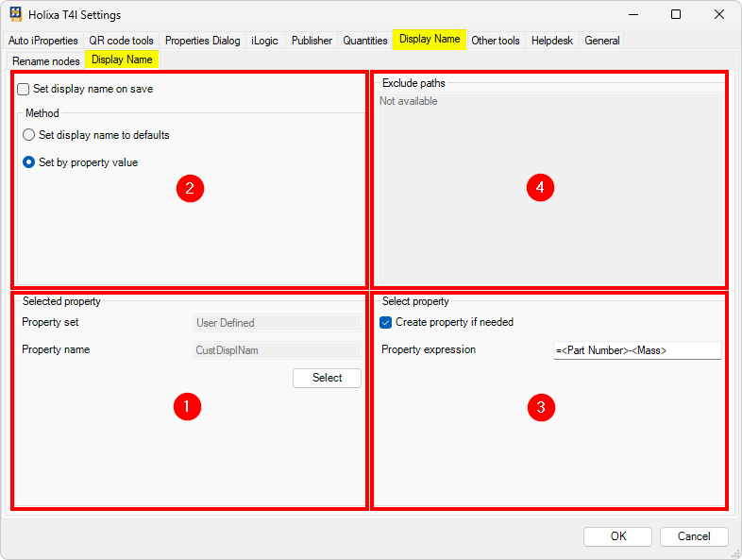Open the Properties Dialog tab
This screenshot has width=742, height=560.
coord(203,41)
